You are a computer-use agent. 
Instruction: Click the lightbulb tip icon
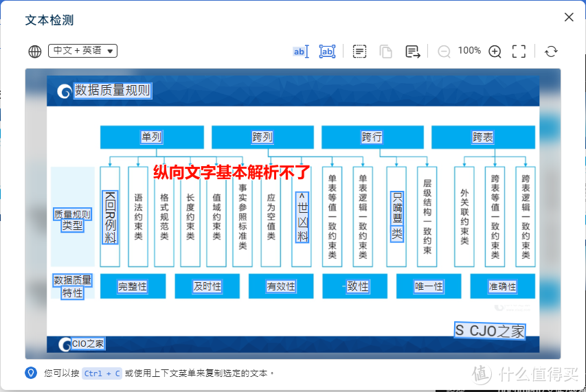tap(31, 373)
